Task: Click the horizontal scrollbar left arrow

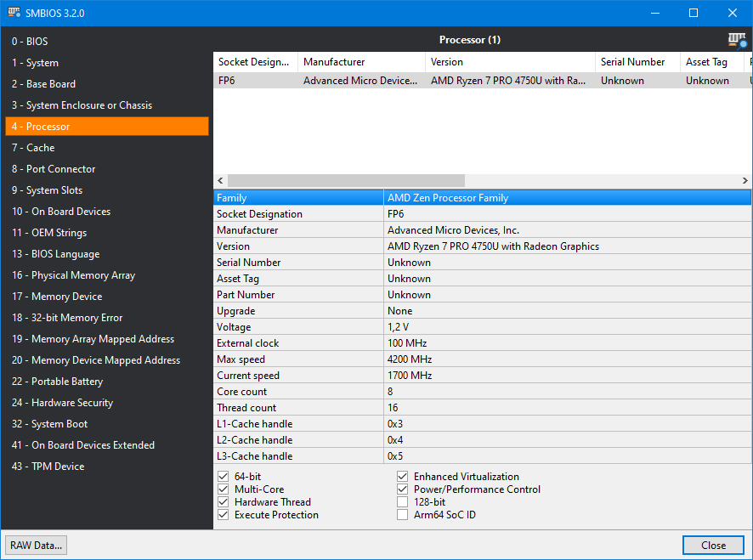Action: click(220, 181)
